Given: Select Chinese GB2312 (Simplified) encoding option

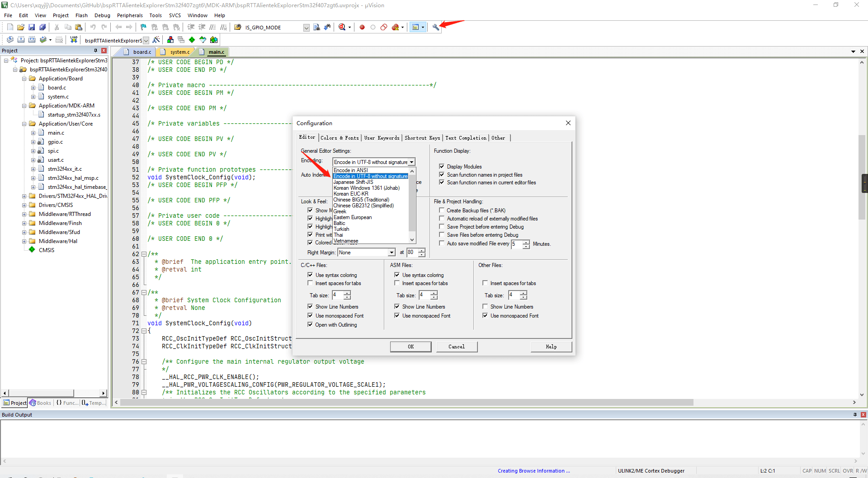Looking at the screenshot, I should [363, 206].
